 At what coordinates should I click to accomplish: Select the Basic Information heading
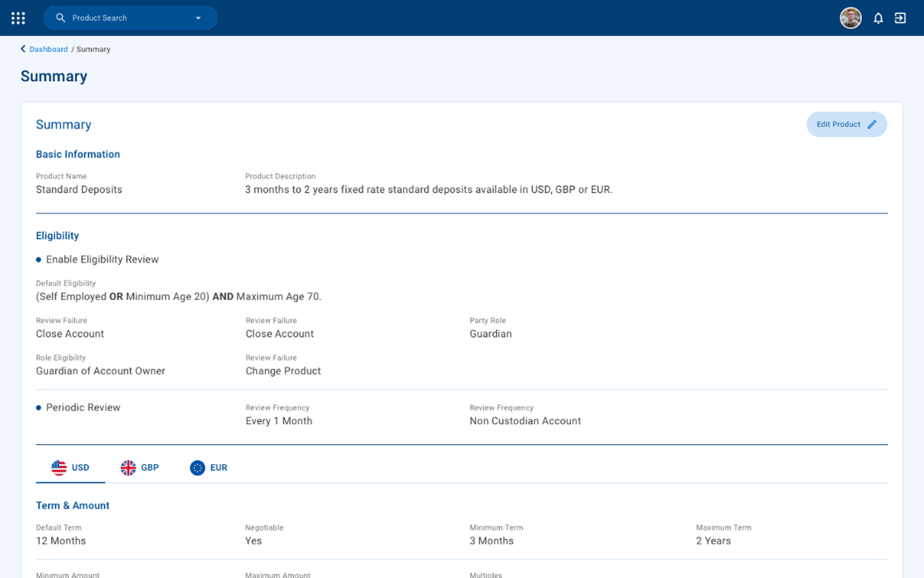click(78, 154)
